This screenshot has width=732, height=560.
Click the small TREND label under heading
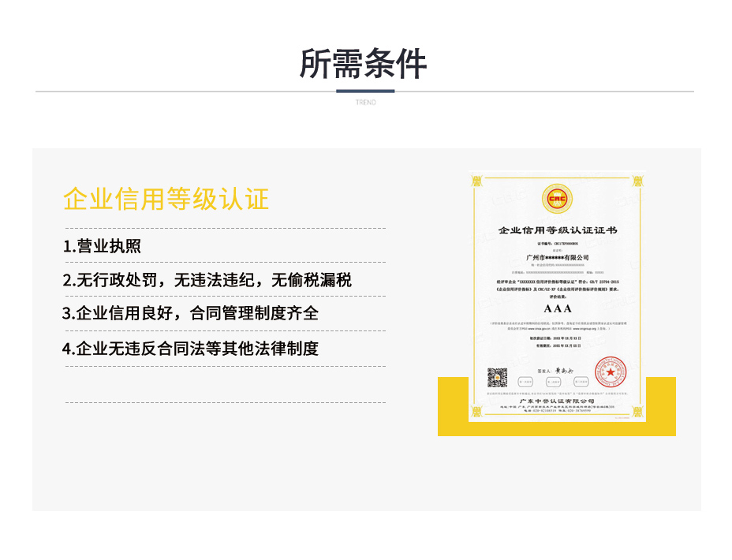click(365, 103)
